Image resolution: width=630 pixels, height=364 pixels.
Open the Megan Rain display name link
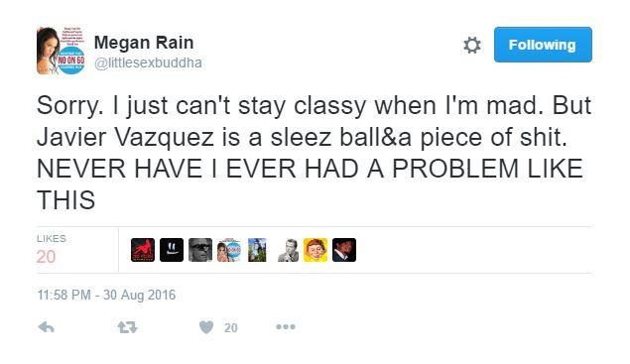[144, 43]
